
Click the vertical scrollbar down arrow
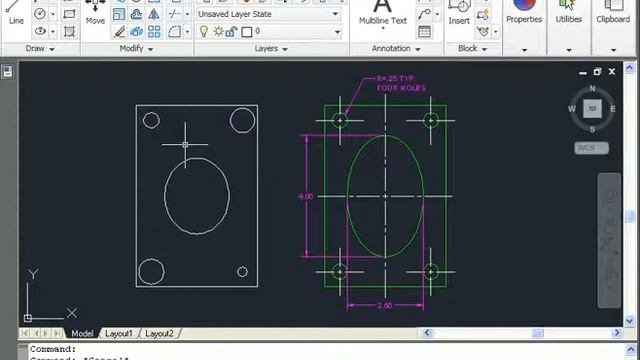tap(629, 320)
